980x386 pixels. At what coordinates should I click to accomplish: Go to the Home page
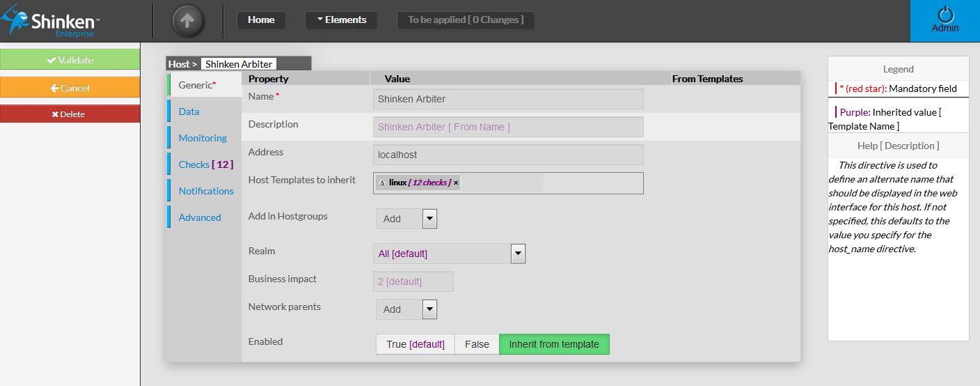pyautogui.click(x=261, y=20)
